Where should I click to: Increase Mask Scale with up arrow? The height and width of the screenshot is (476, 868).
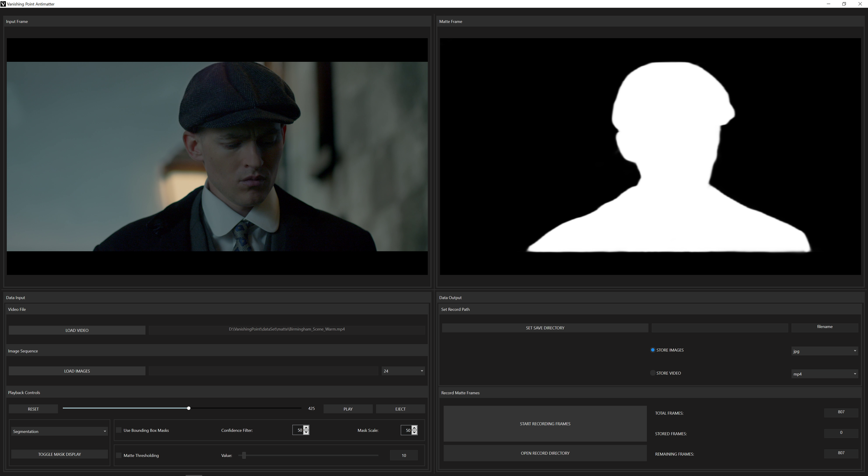tap(414, 428)
